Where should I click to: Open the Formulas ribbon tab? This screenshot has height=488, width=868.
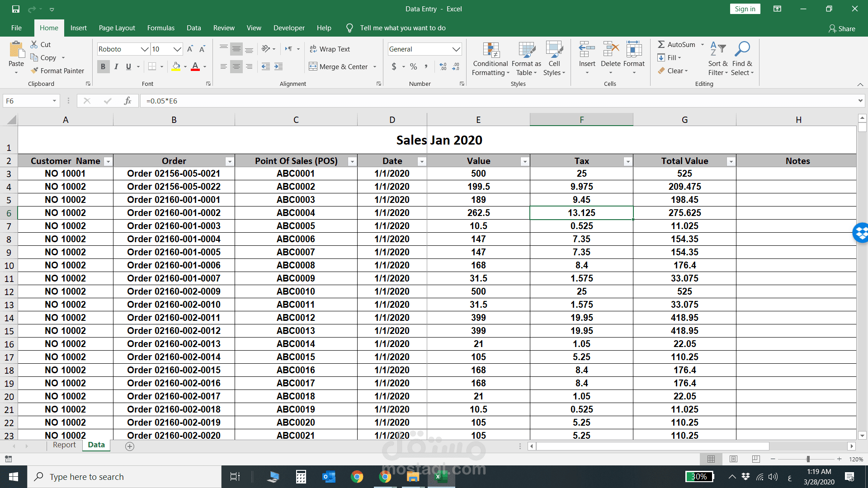[160, 28]
